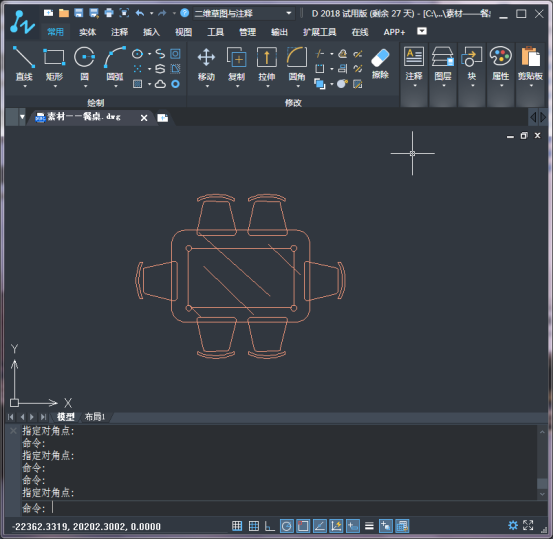Viewport: 554px width, 540px height.
Task: Click the command line input field
Action: click(x=283, y=508)
